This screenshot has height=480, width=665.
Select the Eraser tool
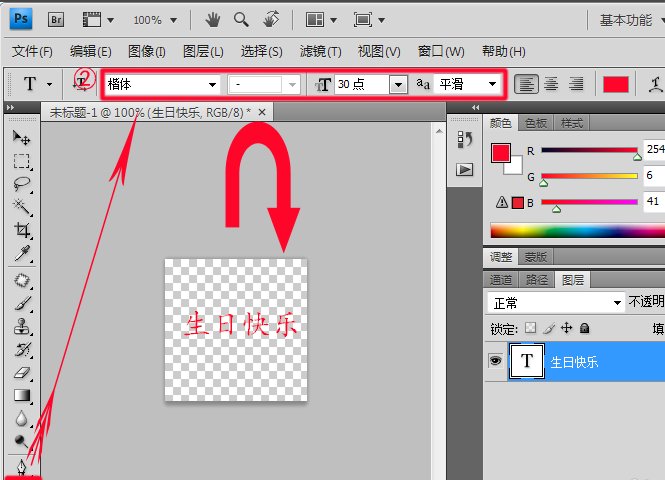(22, 373)
